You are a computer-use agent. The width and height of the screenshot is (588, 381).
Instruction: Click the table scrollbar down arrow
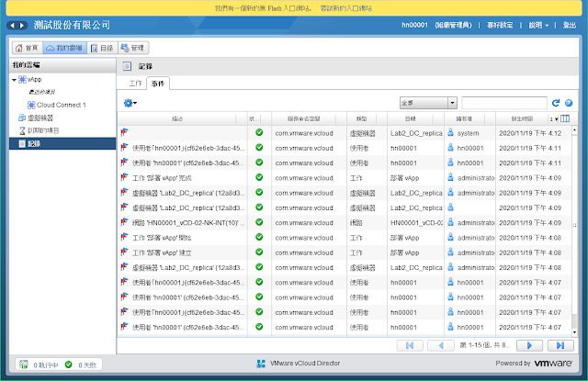(574, 332)
